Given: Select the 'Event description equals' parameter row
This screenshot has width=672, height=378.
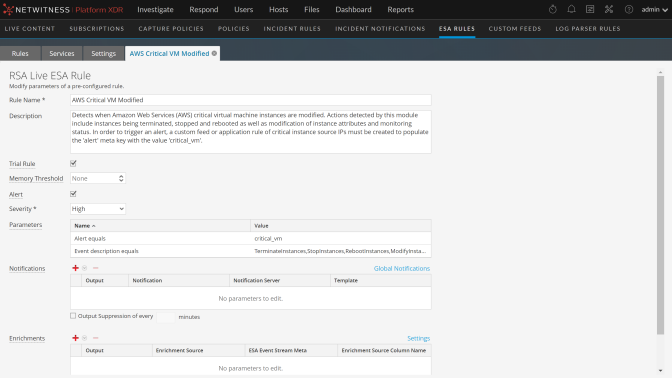Looking at the screenshot, I should (251, 251).
